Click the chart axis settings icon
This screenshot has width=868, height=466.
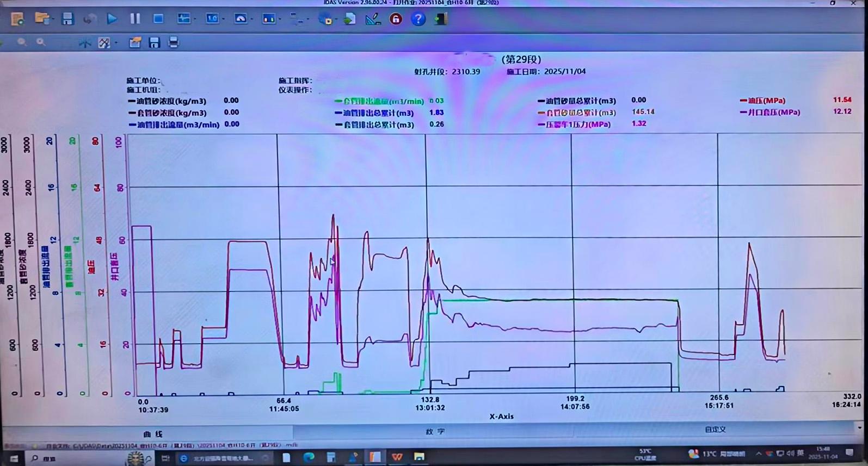[103, 42]
